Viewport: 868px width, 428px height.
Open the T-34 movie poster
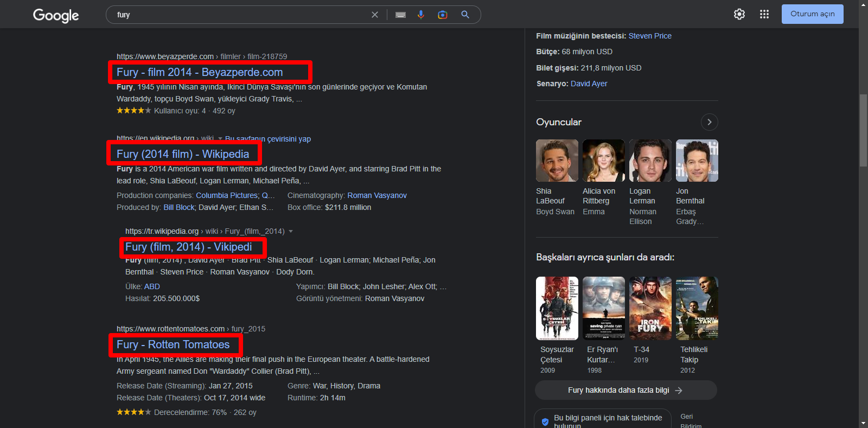point(650,308)
